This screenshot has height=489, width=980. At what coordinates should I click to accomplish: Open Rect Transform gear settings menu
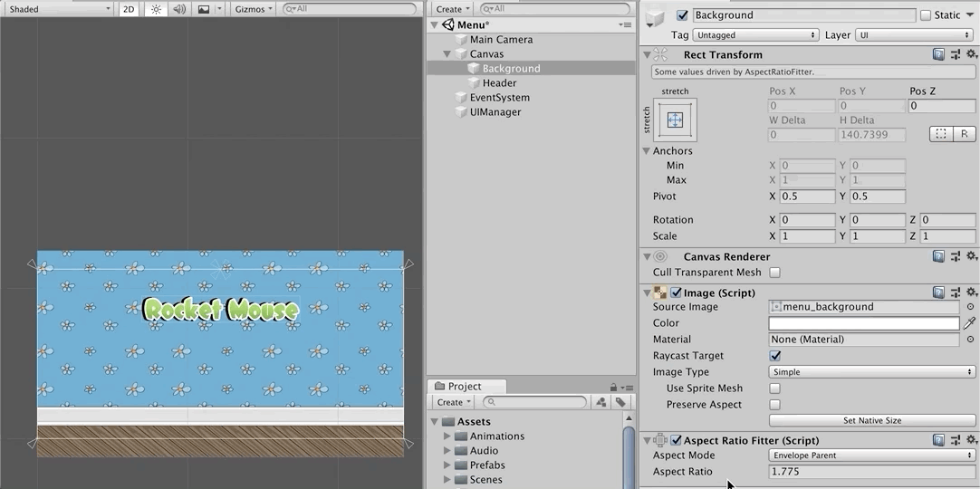(971, 54)
